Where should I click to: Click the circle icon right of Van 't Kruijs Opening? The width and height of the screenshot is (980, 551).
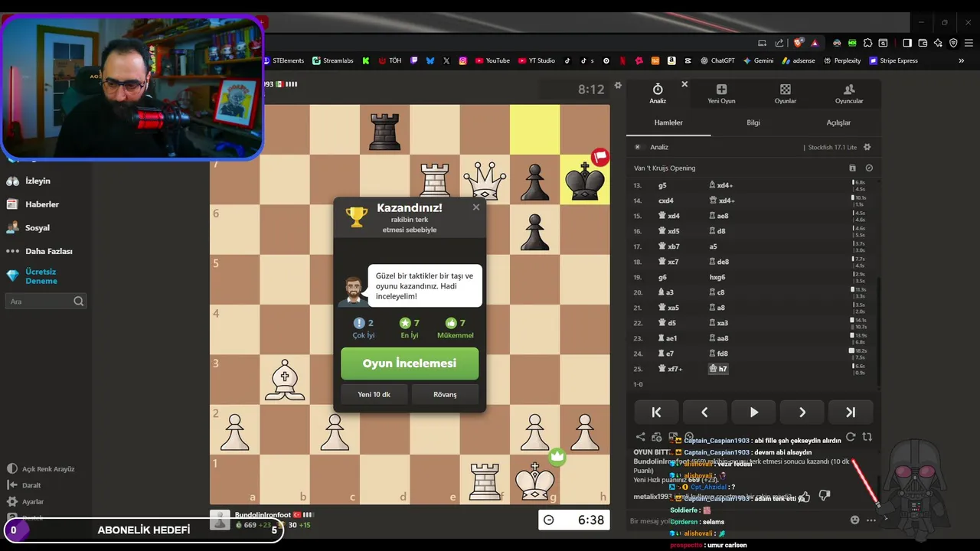click(869, 168)
